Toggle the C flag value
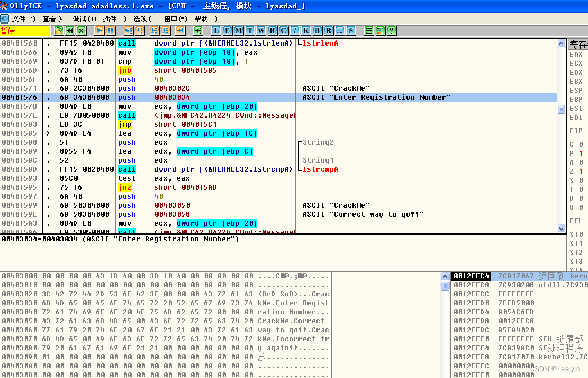Image resolution: width=588 pixels, height=378 pixels. [x=581, y=145]
